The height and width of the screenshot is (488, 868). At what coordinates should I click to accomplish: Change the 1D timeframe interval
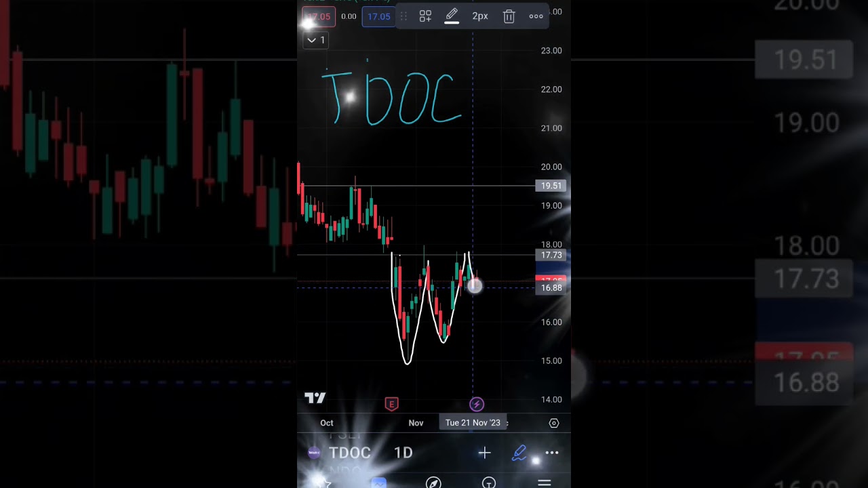point(403,453)
